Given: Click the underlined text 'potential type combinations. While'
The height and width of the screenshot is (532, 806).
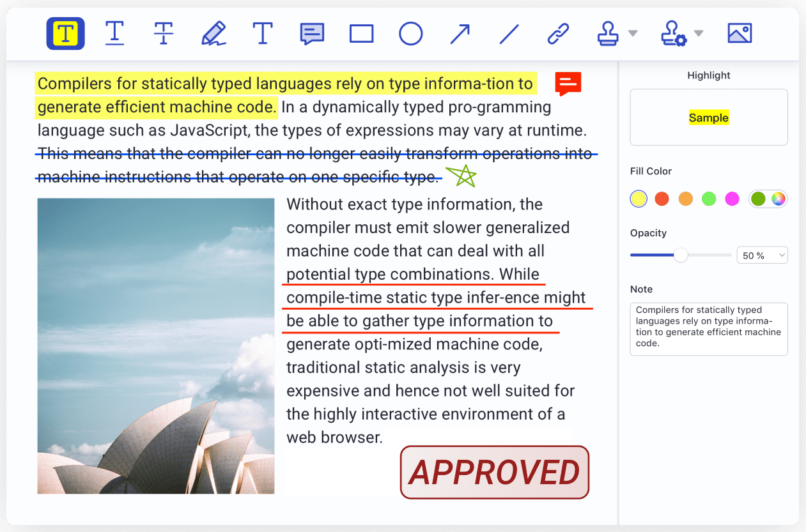Looking at the screenshot, I should click(413, 274).
